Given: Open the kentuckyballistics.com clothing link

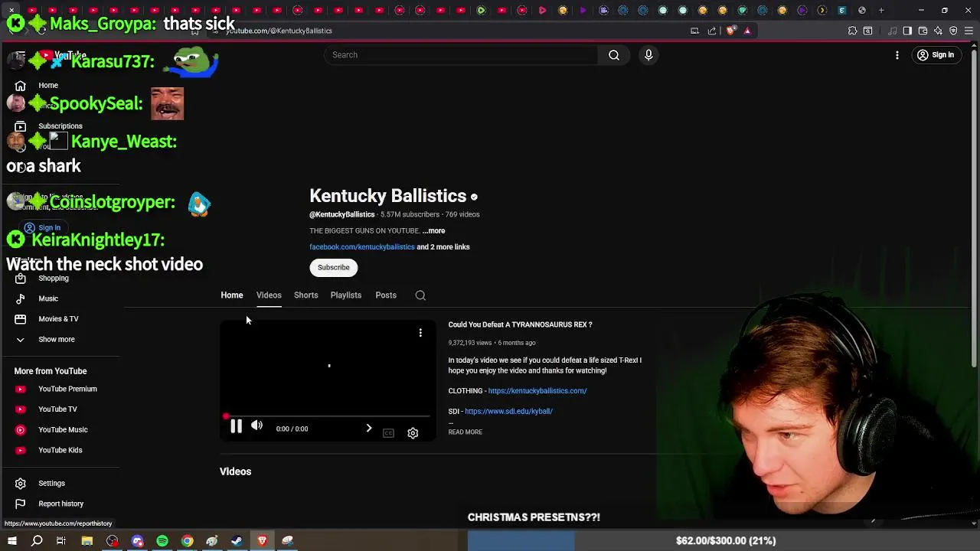Looking at the screenshot, I should click(537, 391).
